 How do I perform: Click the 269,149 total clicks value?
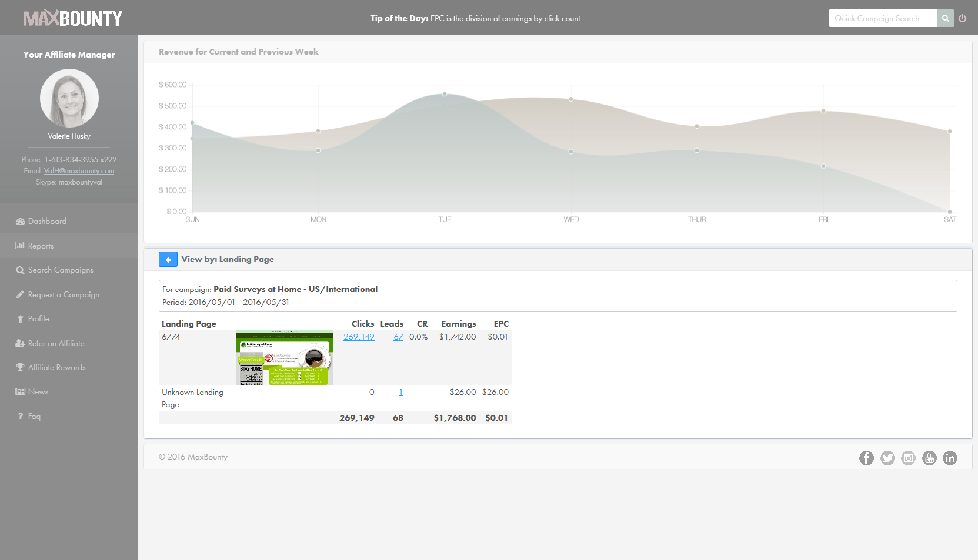pos(357,418)
